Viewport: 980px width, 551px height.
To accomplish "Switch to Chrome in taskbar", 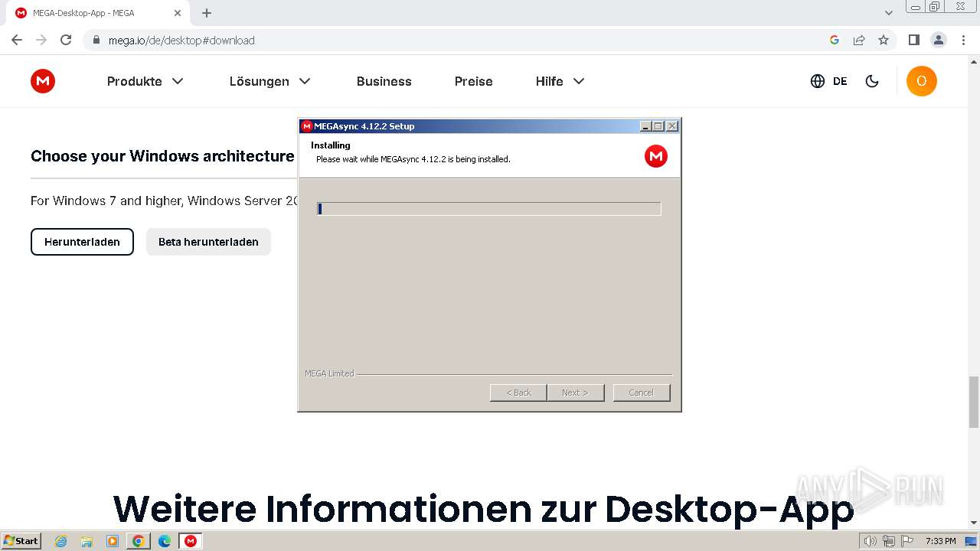I will click(x=139, y=541).
